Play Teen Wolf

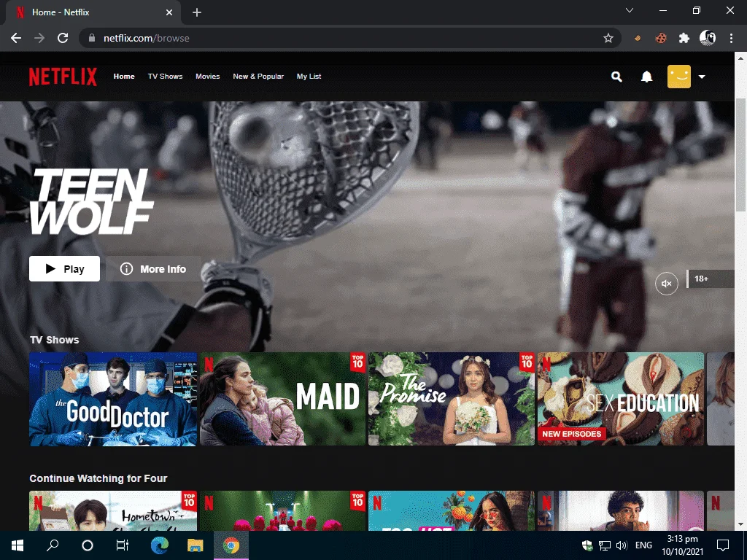tap(64, 268)
